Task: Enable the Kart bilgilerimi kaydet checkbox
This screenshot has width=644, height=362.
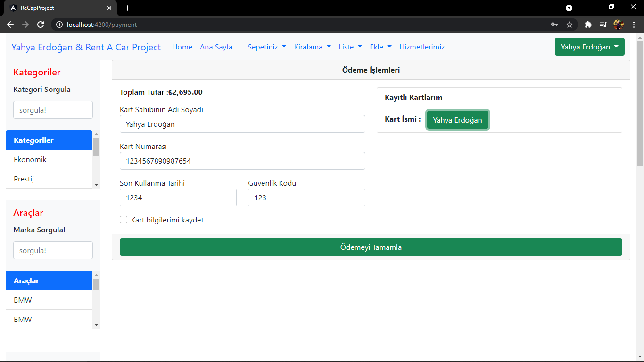Action: pyautogui.click(x=123, y=220)
